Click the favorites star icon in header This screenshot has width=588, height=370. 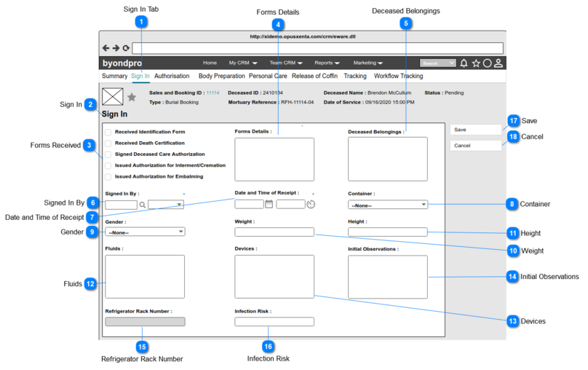476,63
